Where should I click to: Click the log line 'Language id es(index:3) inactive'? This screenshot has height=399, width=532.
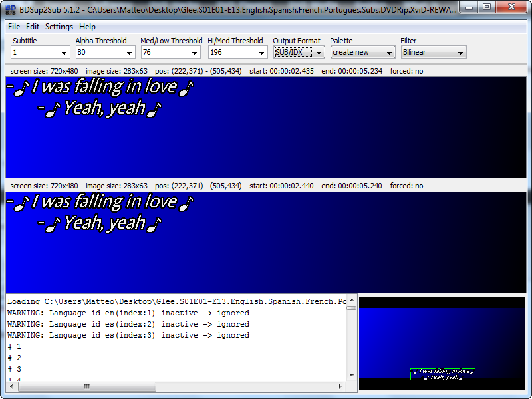point(128,335)
